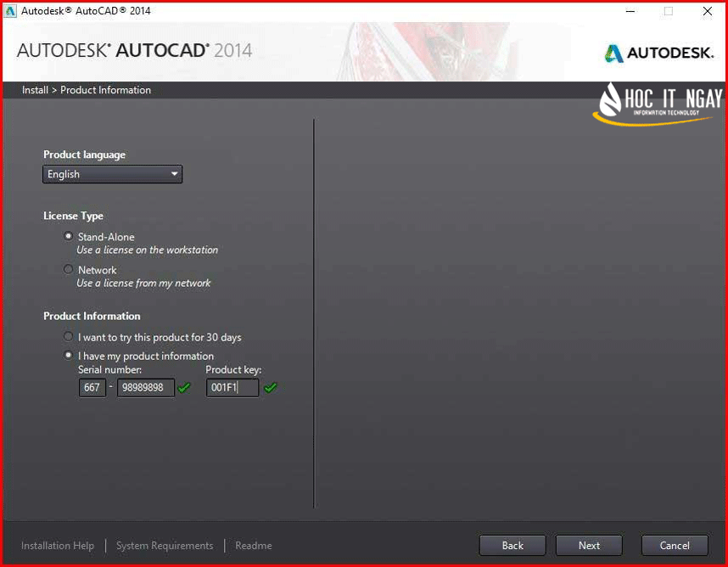
Task: Click the 'Product Information' breadcrumb text
Action: click(x=105, y=90)
